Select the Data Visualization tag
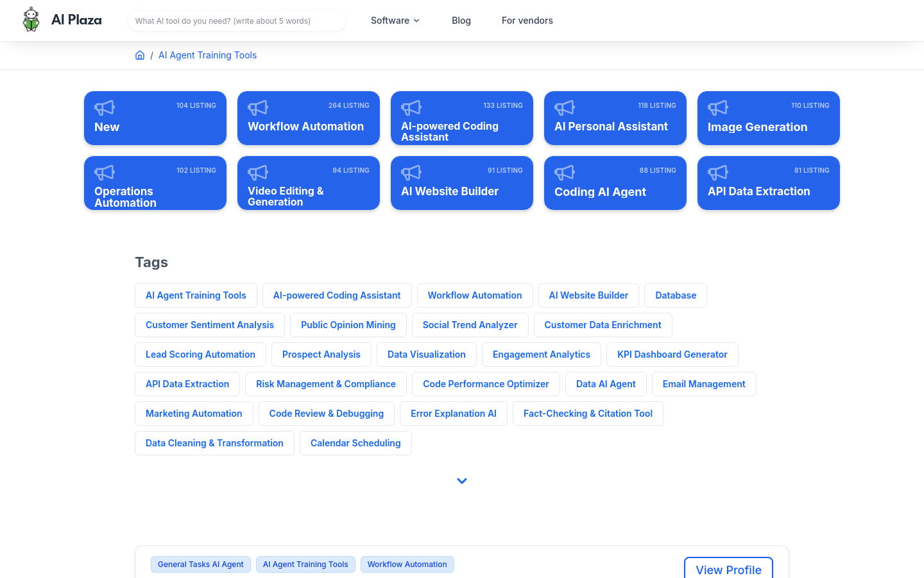924x578 pixels. tap(427, 355)
